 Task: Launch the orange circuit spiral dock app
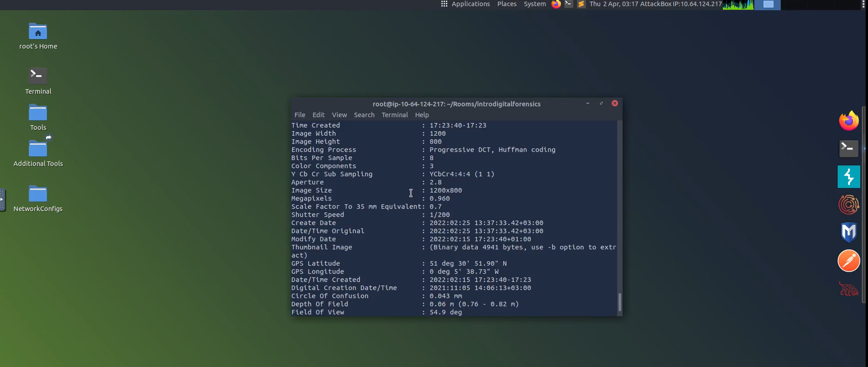[849, 205]
